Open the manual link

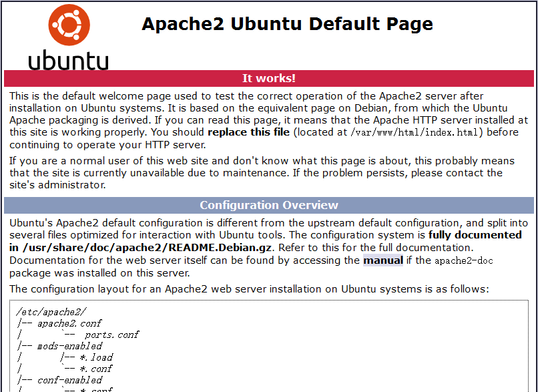(x=383, y=260)
